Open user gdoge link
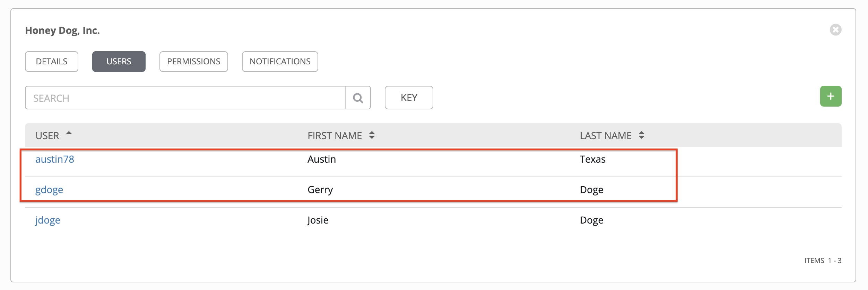This screenshot has height=290, width=868. (x=49, y=190)
